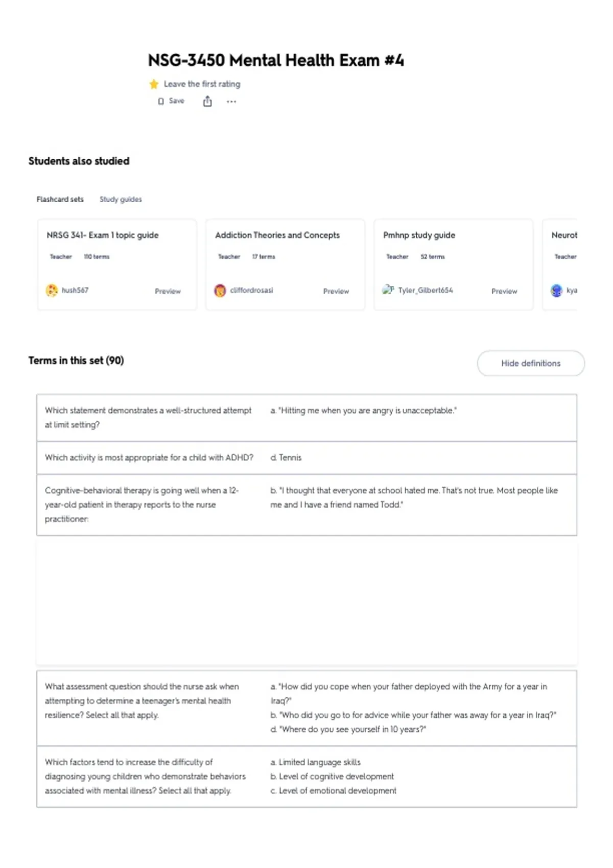Click the Save bookmark icon
The image size is (613, 868).
click(161, 102)
